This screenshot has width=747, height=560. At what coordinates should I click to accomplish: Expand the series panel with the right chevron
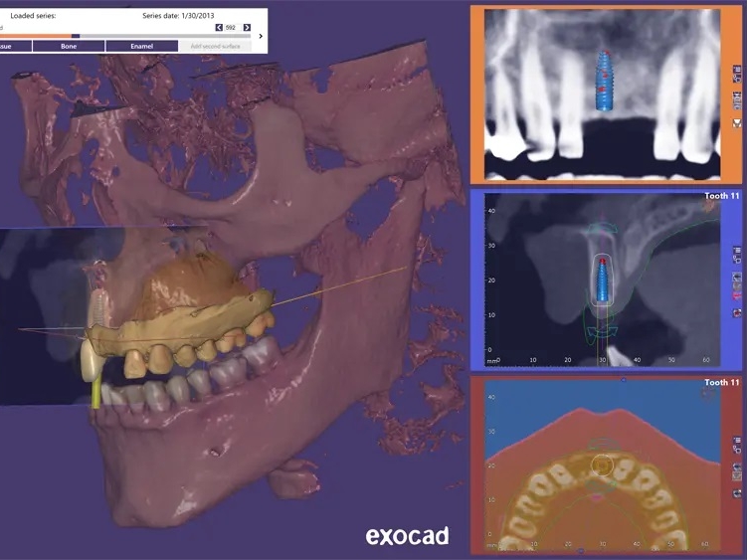[x=261, y=36]
